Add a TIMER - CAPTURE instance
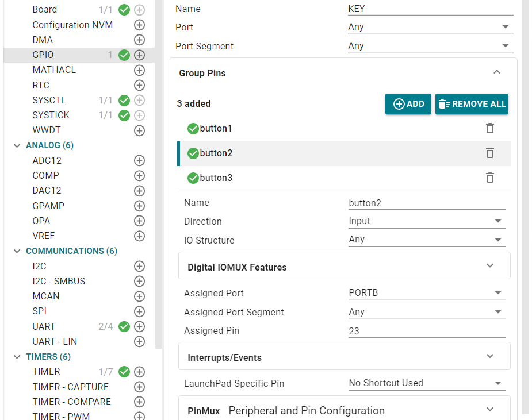 pyautogui.click(x=139, y=387)
